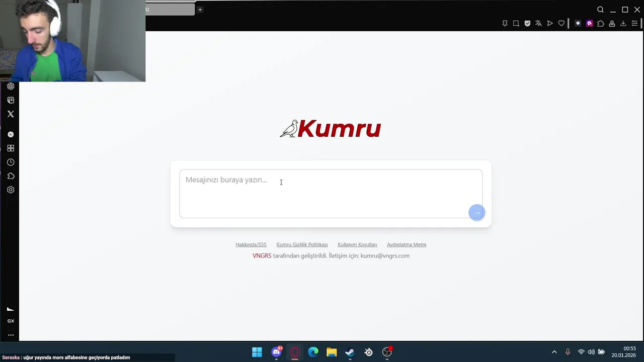The height and width of the screenshot is (362, 644).
Task: Open the pink extension icon
Action: click(x=589, y=23)
